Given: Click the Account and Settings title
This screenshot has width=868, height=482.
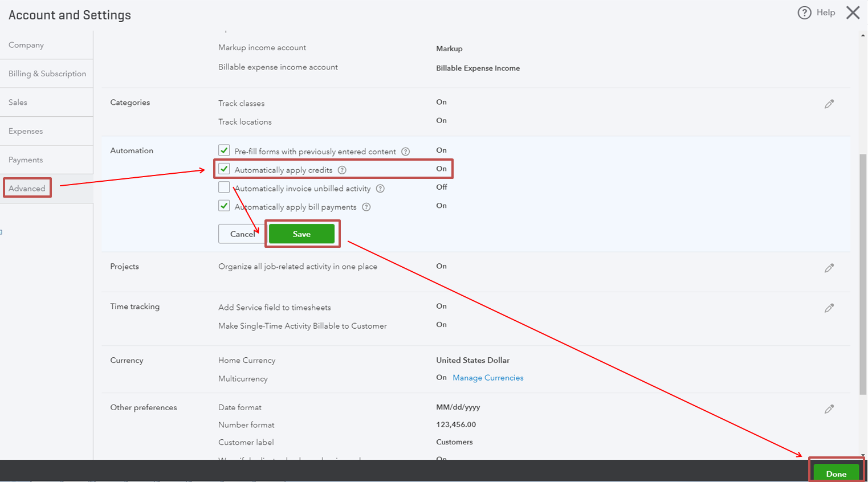Looking at the screenshot, I should pyautogui.click(x=70, y=15).
